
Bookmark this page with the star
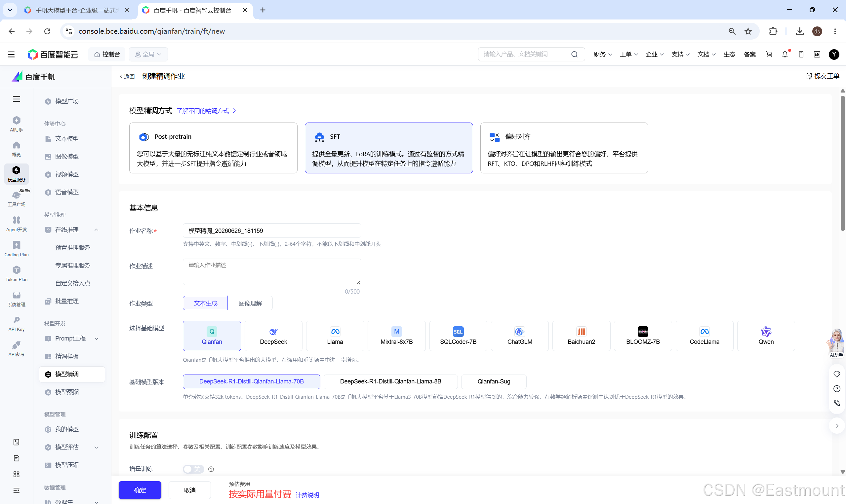(x=748, y=31)
